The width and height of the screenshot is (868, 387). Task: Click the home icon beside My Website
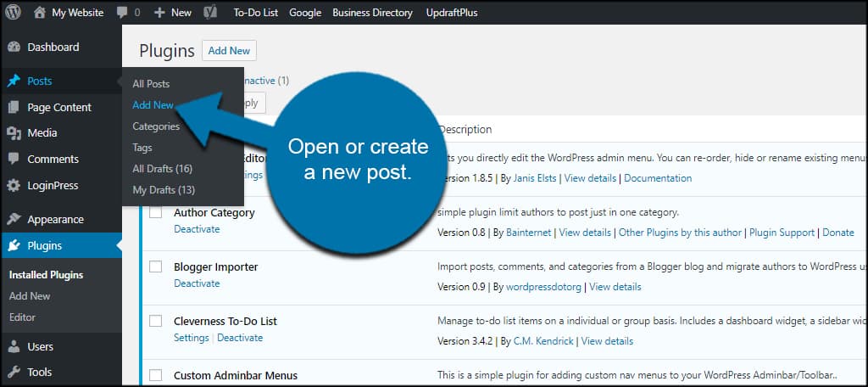(x=39, y=12)
